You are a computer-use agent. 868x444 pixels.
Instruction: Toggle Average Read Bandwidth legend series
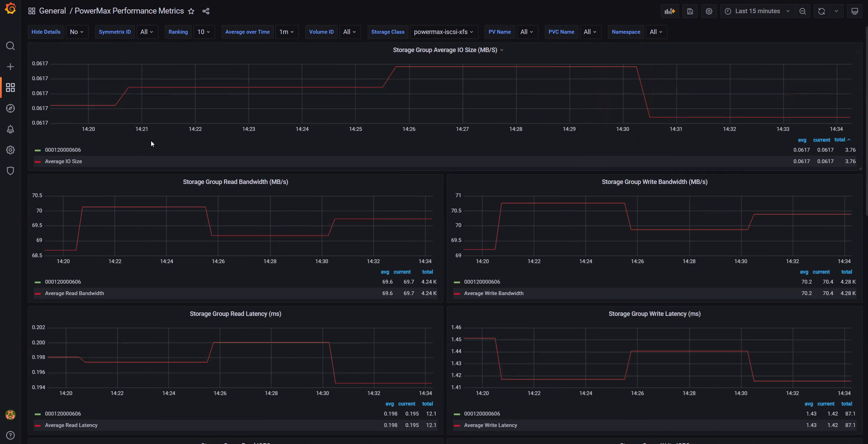pos(74,293)
